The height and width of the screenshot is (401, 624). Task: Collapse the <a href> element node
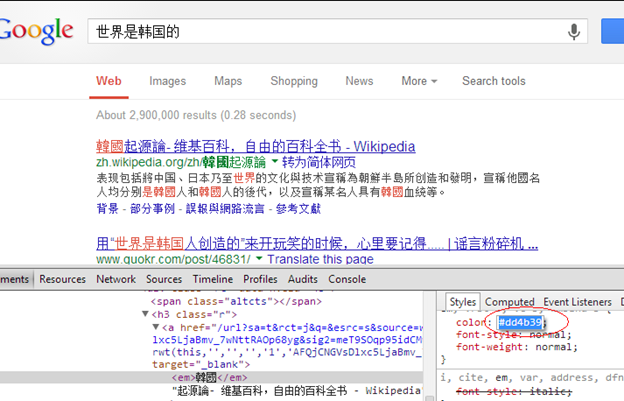pyautogui.click(x=156, y=327)
